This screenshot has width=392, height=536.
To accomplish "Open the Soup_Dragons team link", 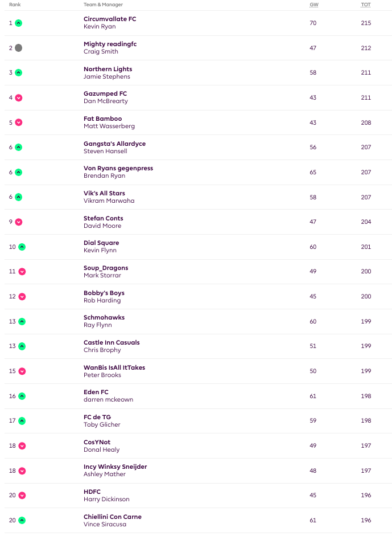I will click(x=106, y=268).
